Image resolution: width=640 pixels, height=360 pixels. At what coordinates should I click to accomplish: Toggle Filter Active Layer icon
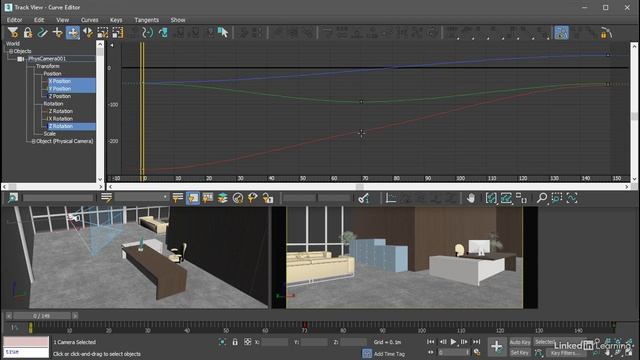click(x=222, y=198)
